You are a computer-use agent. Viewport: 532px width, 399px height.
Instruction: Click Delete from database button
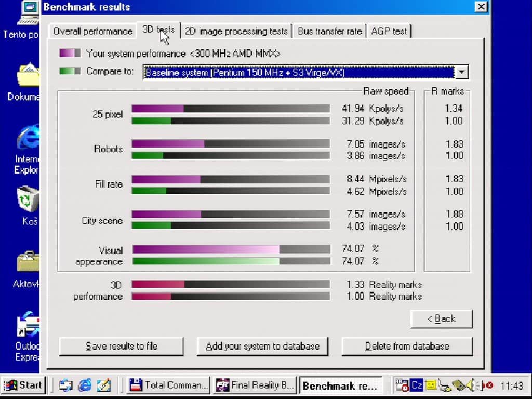click(407, 347)
